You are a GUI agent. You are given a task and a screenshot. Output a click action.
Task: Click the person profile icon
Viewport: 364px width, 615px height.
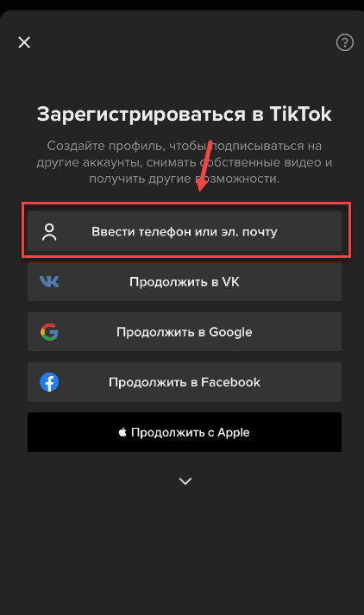pos(49,232)
